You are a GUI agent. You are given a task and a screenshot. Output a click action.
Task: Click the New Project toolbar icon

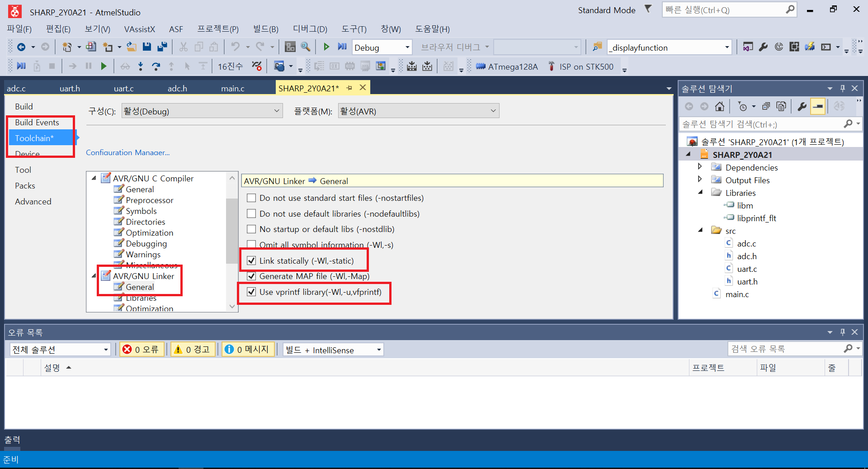67,47
